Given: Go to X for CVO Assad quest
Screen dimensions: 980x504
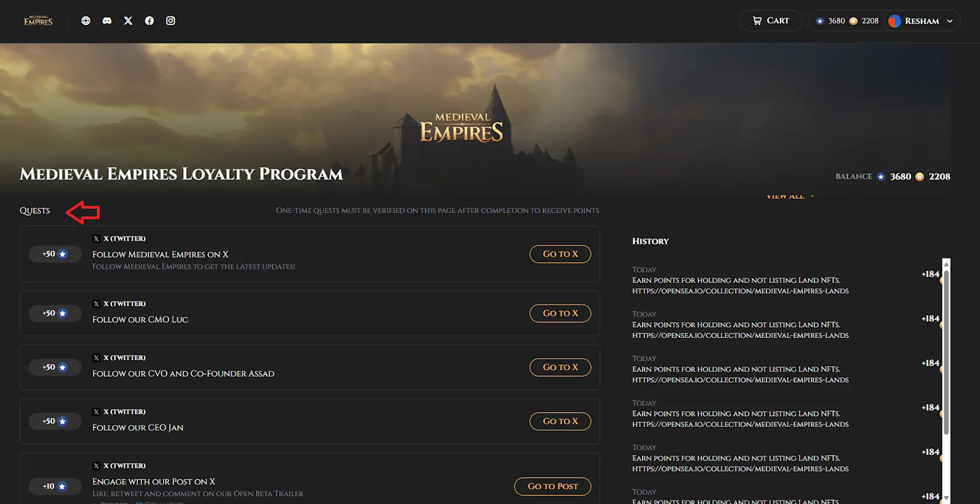Looking at the screenshot, I should [x=560, y=367].
